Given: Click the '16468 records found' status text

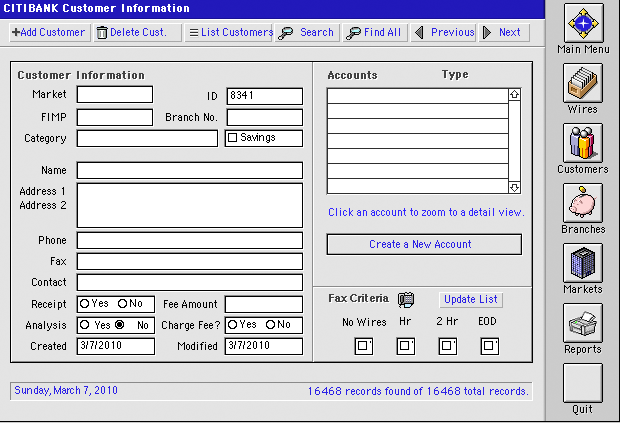Looking at the screenshot, I should click(418, 391).
